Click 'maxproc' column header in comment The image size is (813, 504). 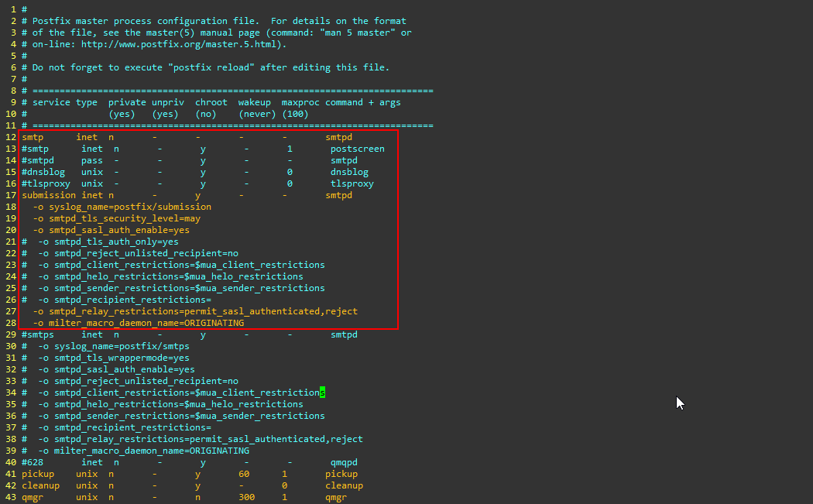[300, 102]
